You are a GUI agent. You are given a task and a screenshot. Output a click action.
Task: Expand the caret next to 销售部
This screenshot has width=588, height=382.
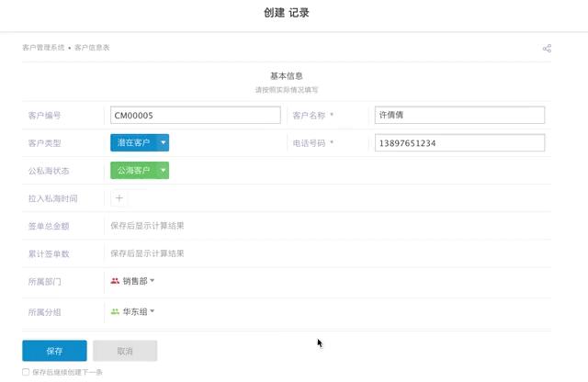pos(153,281)
